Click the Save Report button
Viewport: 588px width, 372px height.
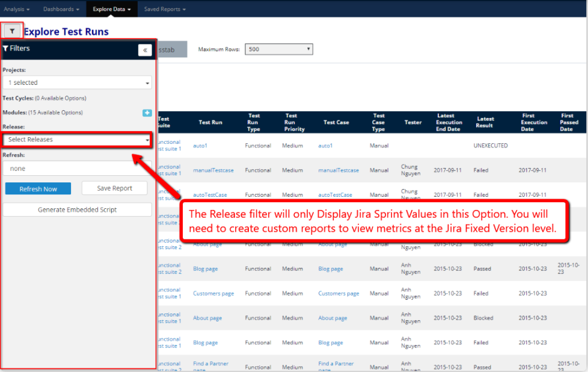point(114,188)
